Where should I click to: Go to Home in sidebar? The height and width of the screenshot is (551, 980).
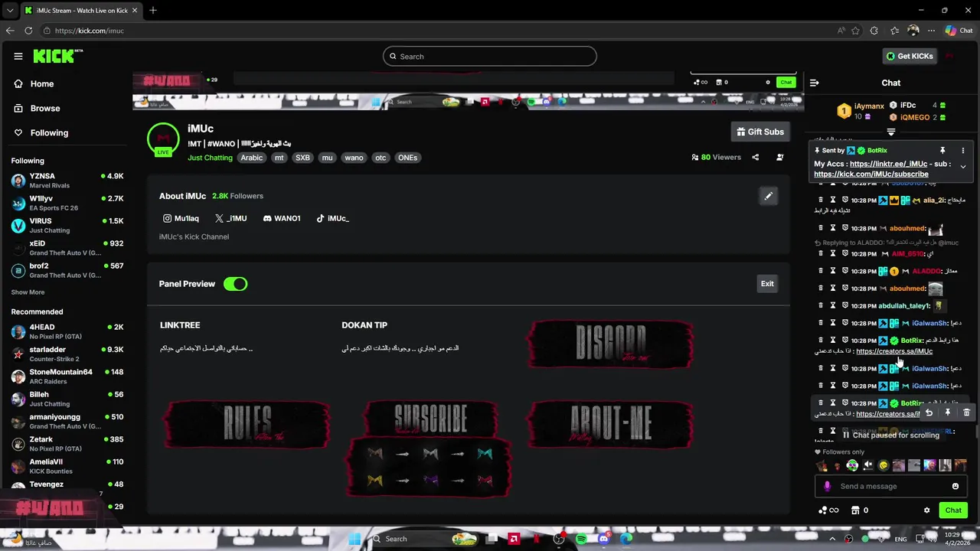coord(34,83)
